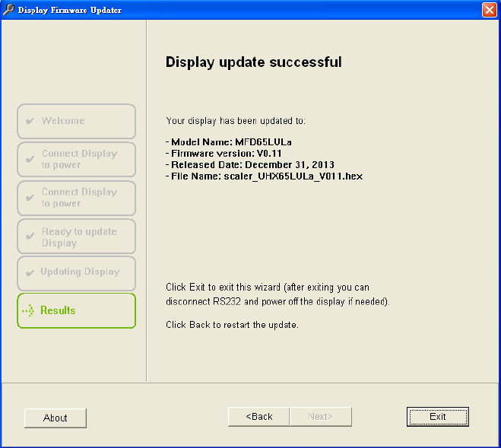Select the highlighted Results step label
The height and width of the screenshot is (448, 501).
pyautogui.click(x=58, y=310)
